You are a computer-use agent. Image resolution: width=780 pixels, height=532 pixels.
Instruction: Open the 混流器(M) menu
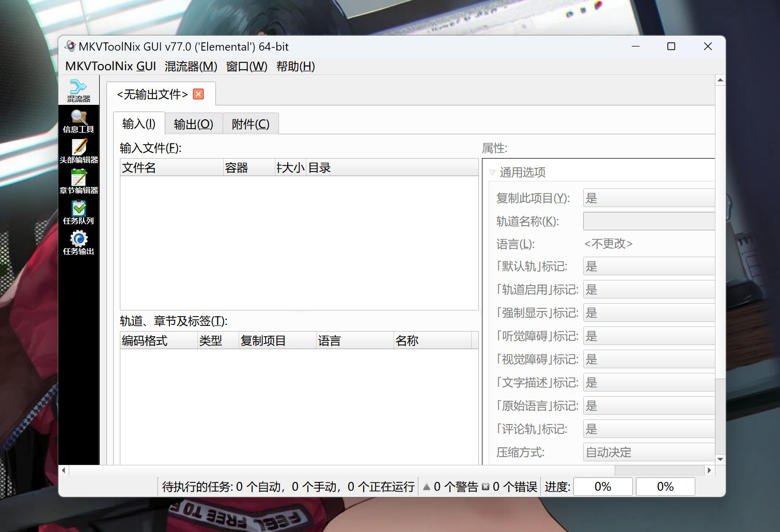[x=191, y=66]
